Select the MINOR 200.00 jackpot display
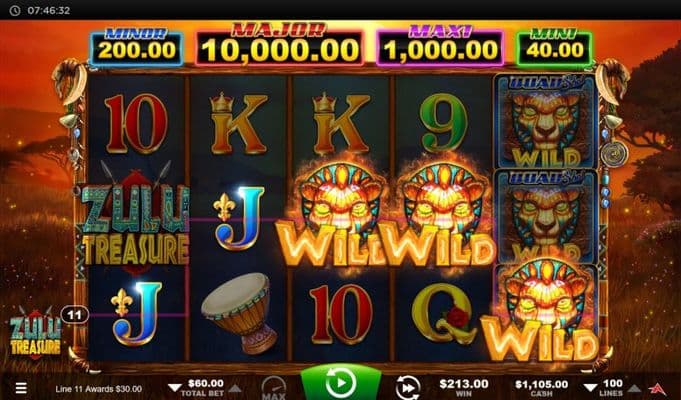 (136, 47)
